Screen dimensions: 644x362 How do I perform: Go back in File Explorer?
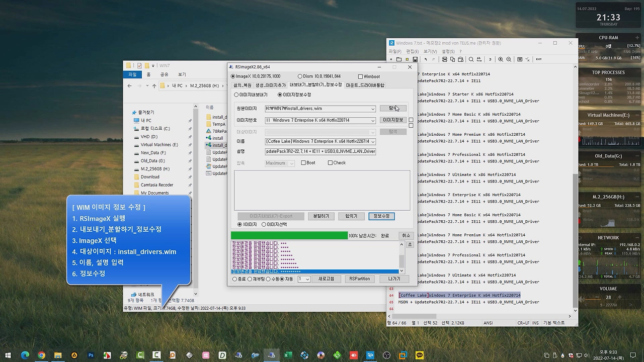(x=130, y=85)
